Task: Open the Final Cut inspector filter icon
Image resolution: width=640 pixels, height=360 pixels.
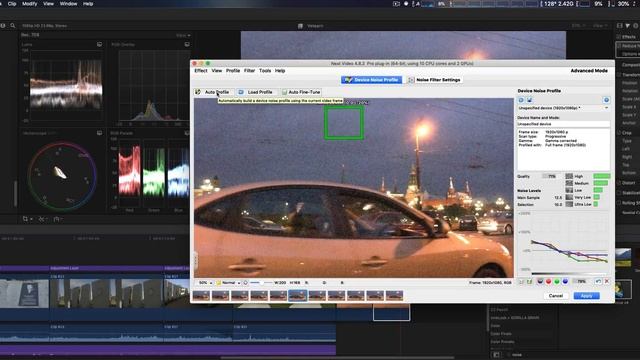Action: [627, 25]
